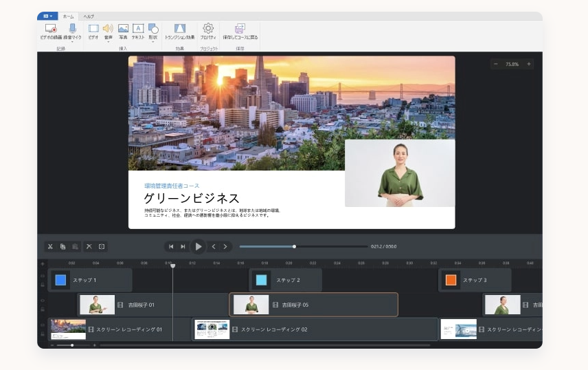Viewport: 588px width, 370px height.
Task: Click the copy icon in timeline toolbar
Action: pyautogui.click(x=63, y=246)
